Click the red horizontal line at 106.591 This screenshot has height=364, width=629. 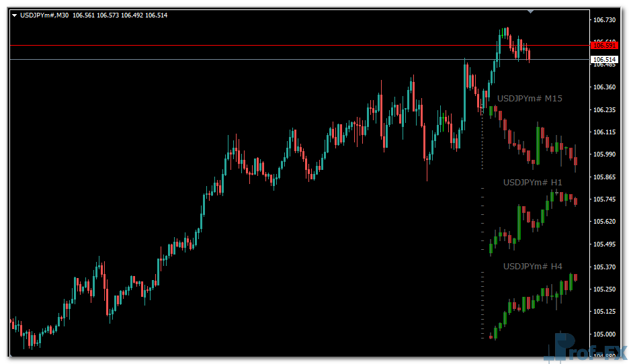[269, 45]
